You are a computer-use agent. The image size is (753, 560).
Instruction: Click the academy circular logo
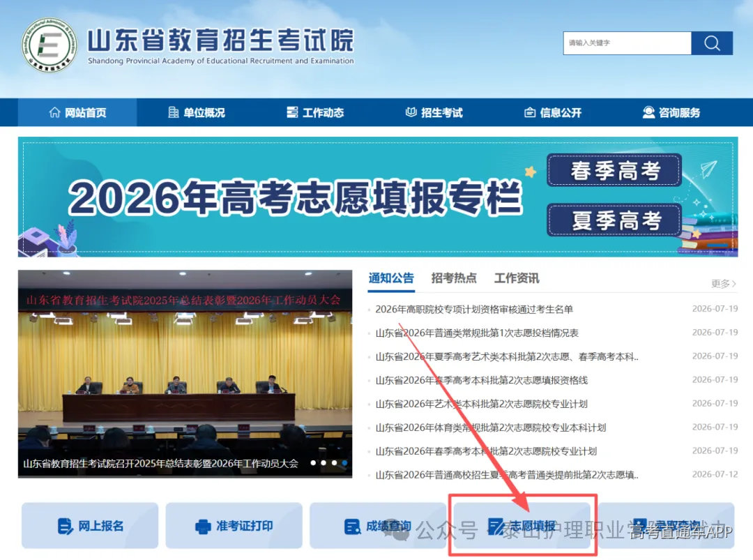[x=50, y=45]
